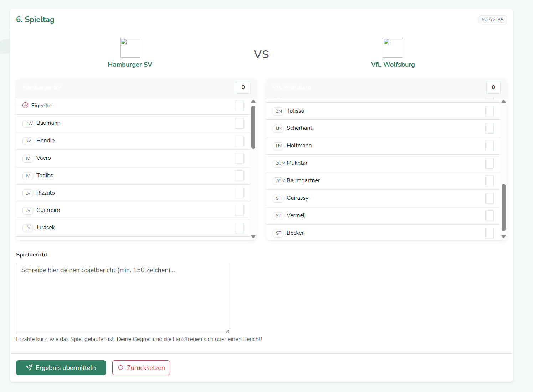Click the Wolfsburg list scrollbar thumb
Viewport: 533px width, 392px height.
click(x=503, y=207)
